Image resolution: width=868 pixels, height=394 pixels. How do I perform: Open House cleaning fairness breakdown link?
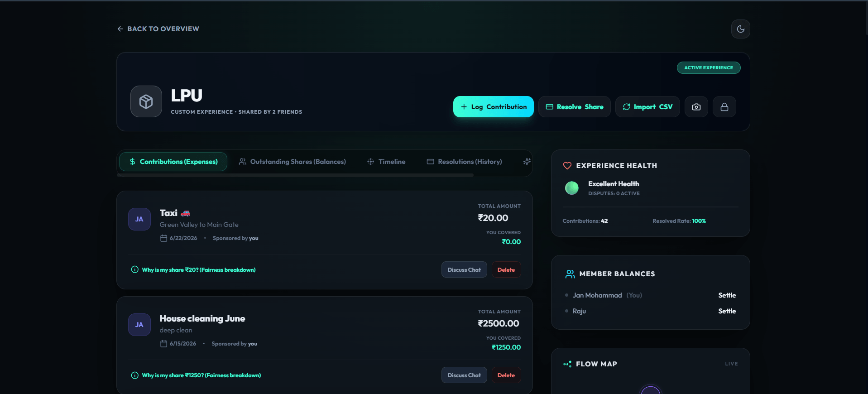[x=196, y=375]
